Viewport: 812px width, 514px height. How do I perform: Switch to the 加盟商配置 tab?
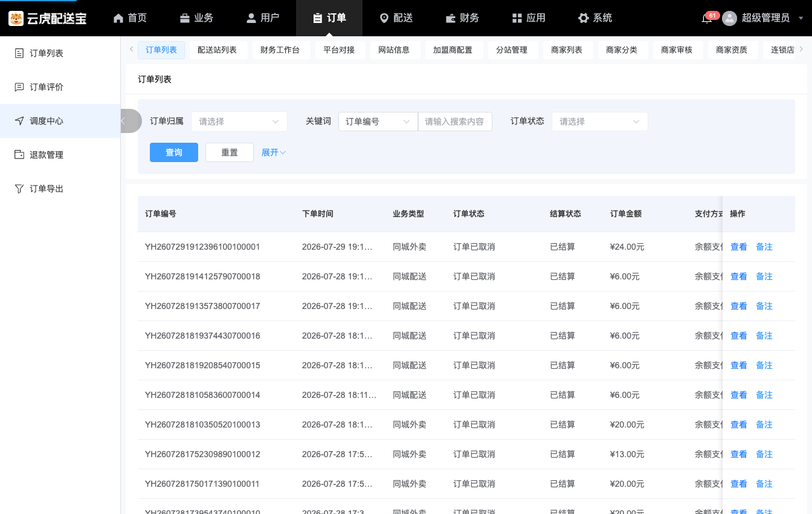tap(453, 50)
